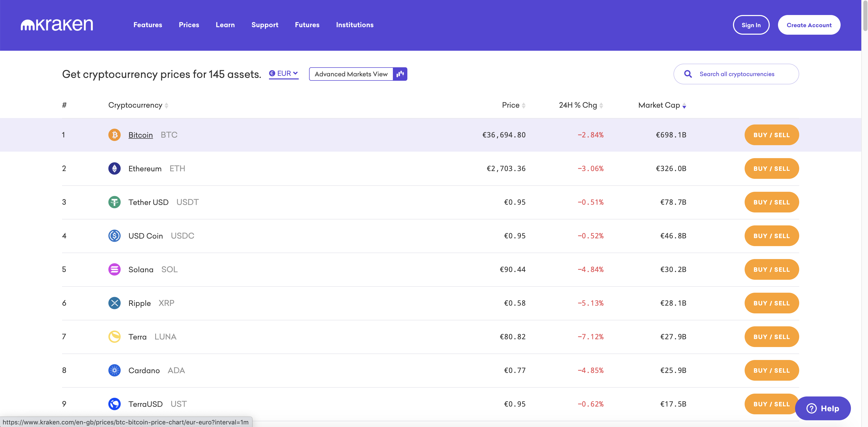Click the BTC ticker symbol
Viewport: 868px width, 427px height.
169,135
